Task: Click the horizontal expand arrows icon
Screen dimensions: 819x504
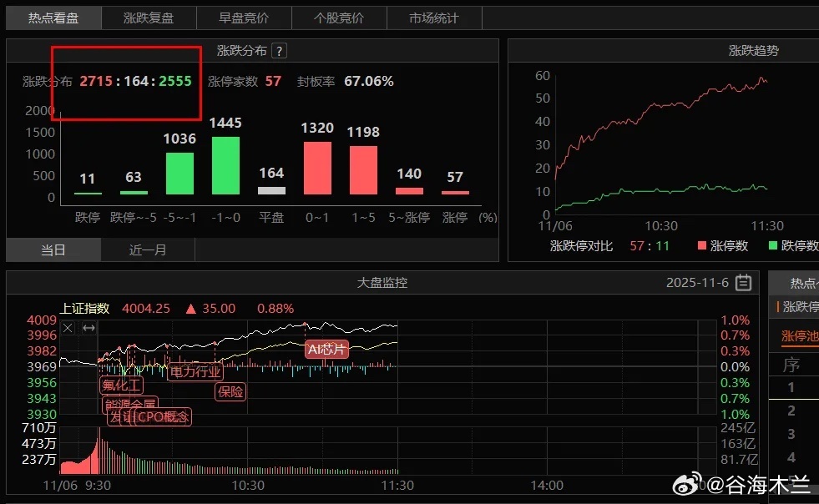Action: pyautogui.click(x=88, y=328)
